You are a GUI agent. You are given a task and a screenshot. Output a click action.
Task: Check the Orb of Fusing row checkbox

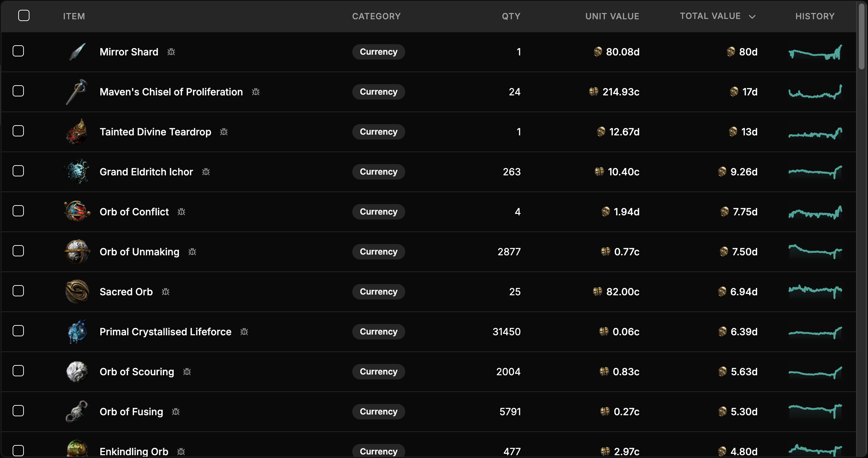click(x=18, y=411)
